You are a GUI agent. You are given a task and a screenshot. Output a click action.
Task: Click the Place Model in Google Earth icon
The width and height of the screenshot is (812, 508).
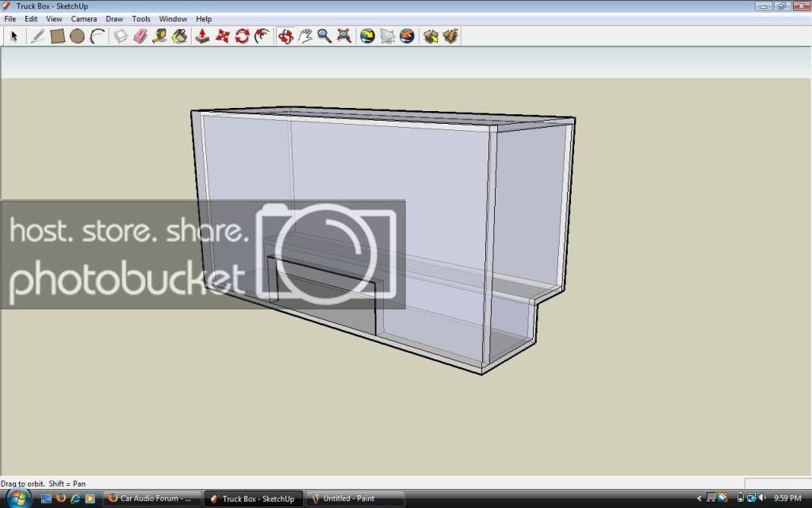tap(407, 37)
